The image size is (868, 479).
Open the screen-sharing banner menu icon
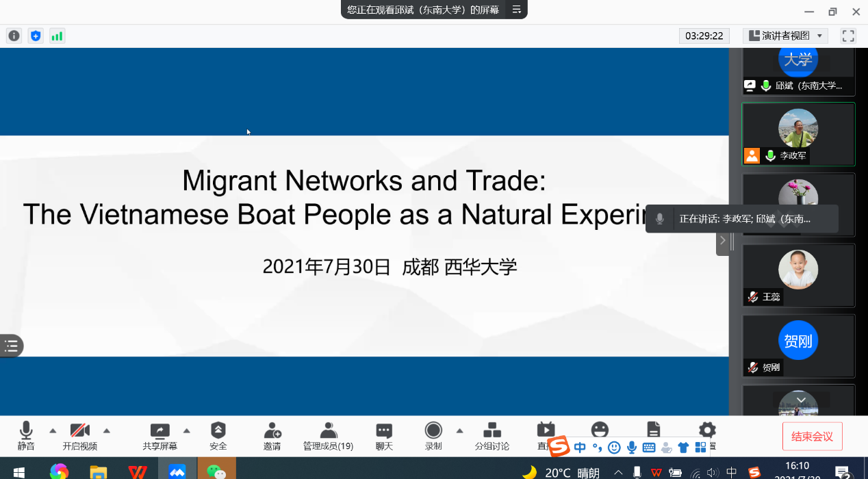[517, 10]
